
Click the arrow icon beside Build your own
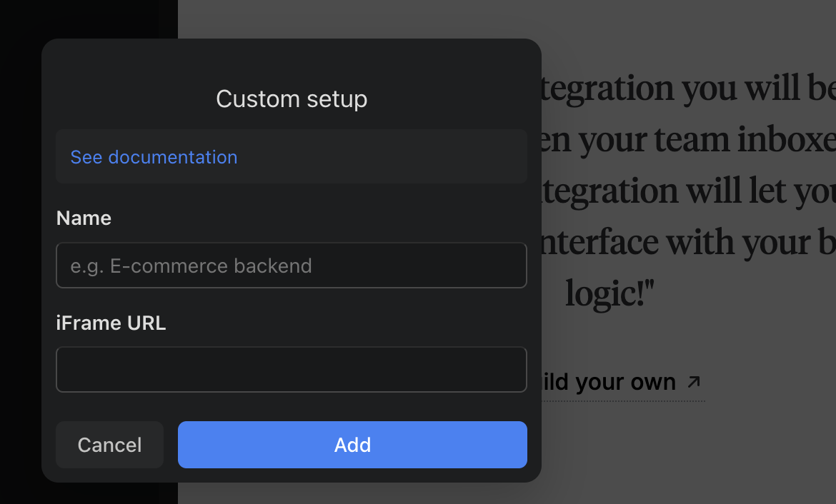[x=693, y=382]
